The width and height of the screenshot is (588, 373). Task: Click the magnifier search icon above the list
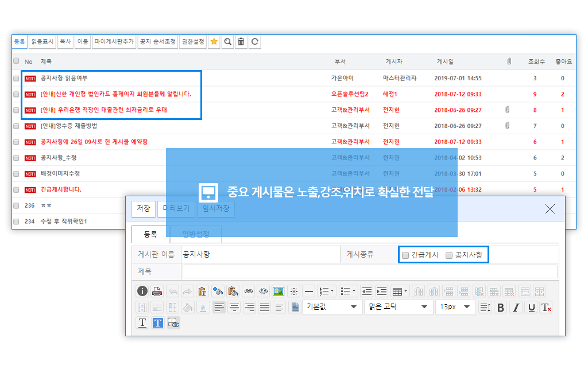pos(228,42)
